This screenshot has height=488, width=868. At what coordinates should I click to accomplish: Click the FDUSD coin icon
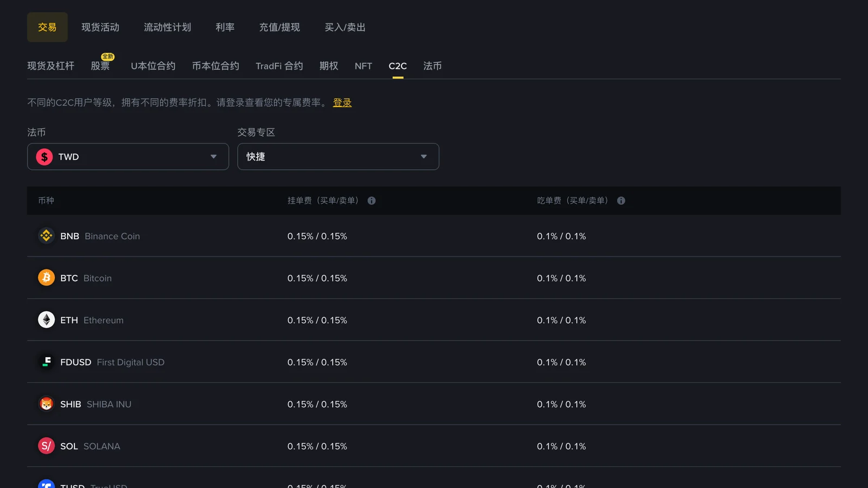point(46,362)
